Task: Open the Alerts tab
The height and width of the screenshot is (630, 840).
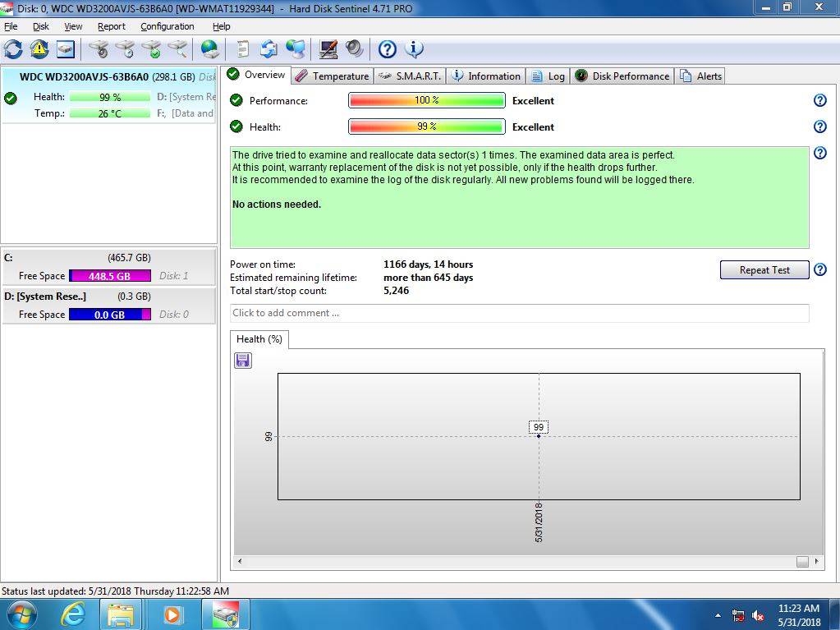Action: [700, 76]
